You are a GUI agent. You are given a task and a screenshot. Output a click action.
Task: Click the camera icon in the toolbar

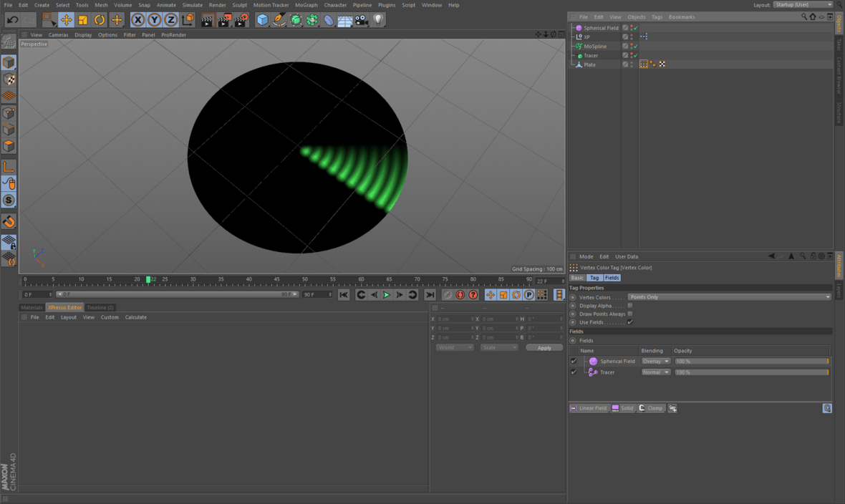click(360, 19)
